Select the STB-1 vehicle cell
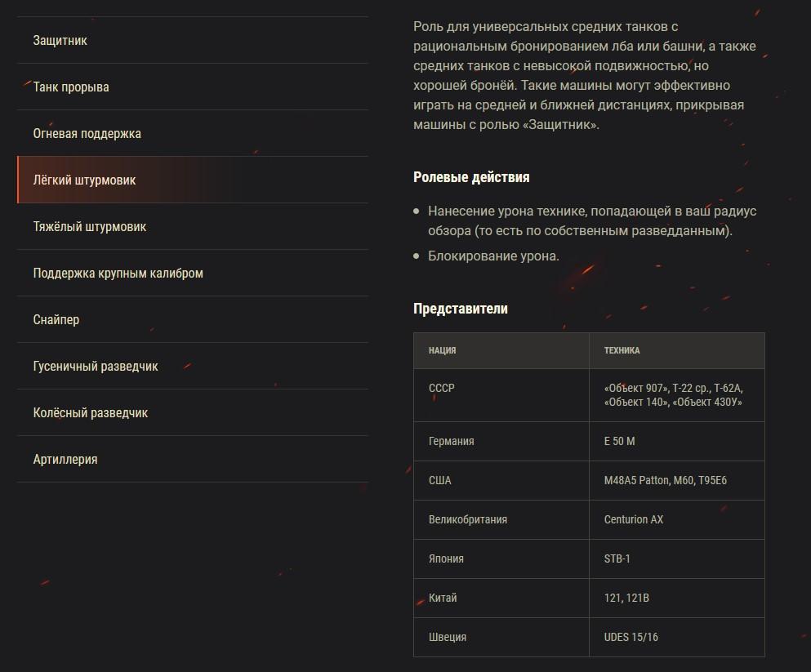 click(617, 559)
